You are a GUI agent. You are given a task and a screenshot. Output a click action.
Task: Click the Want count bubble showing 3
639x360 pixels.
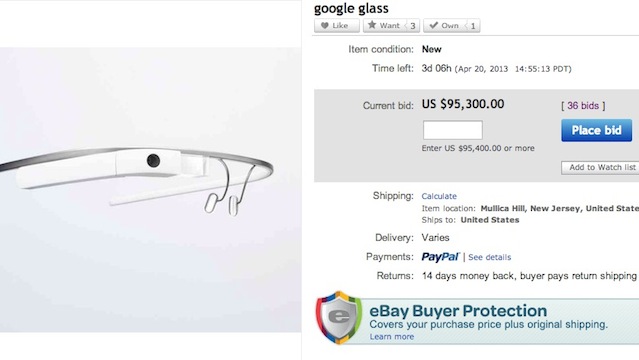(412, 26)
